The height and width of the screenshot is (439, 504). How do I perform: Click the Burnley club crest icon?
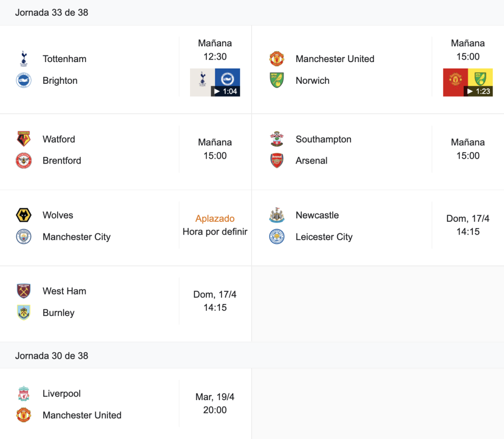(24, 312)
